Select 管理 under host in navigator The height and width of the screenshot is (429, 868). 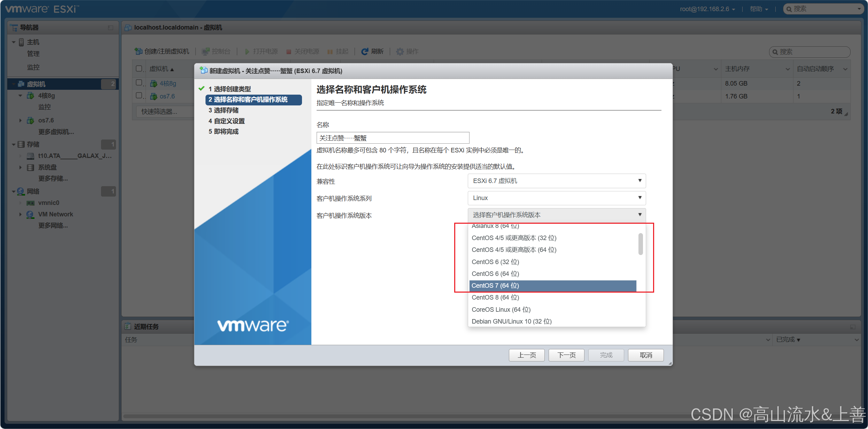33,54
